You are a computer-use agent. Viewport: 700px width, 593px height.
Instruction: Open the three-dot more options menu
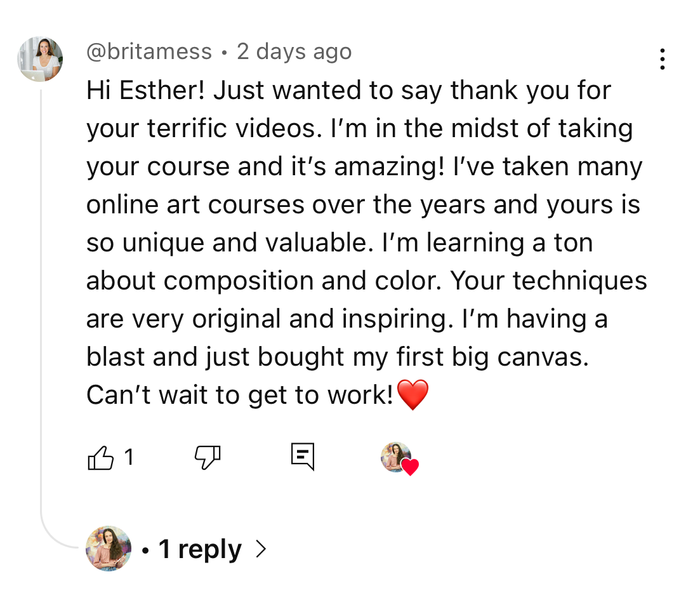tap(662, 59)
